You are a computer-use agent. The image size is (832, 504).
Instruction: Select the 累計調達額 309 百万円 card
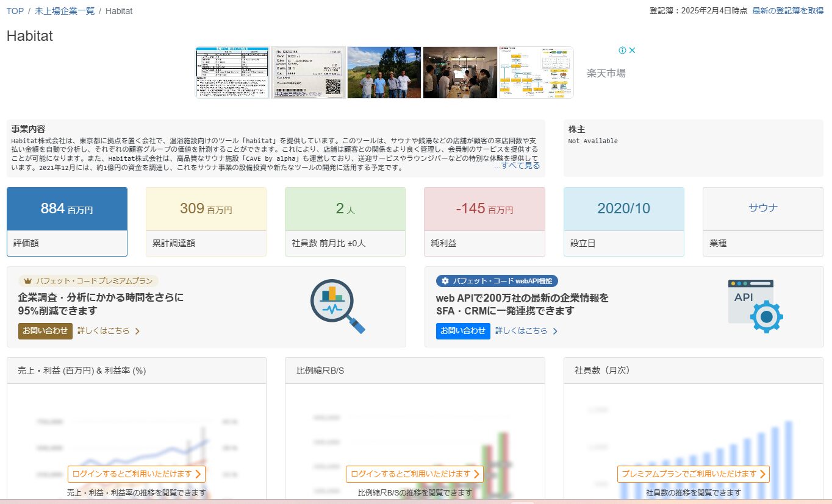[x=206, y=222]
